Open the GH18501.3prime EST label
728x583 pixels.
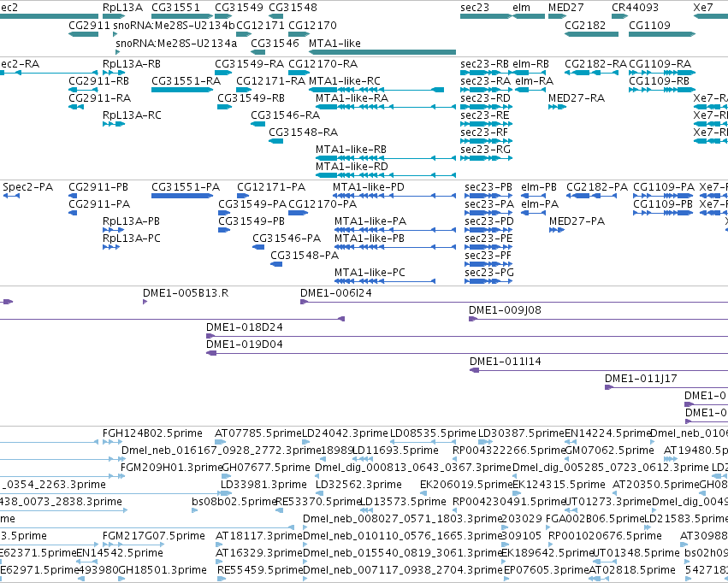coord(163,570)
